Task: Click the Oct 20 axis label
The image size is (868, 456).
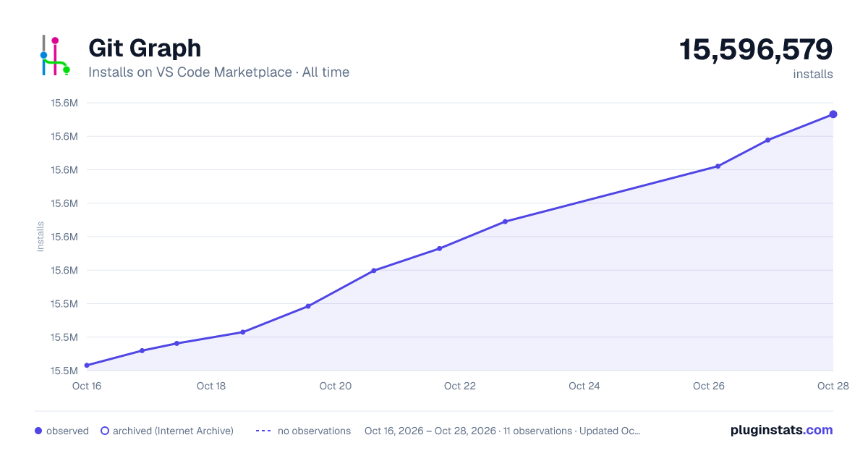Action: point(336,386)
